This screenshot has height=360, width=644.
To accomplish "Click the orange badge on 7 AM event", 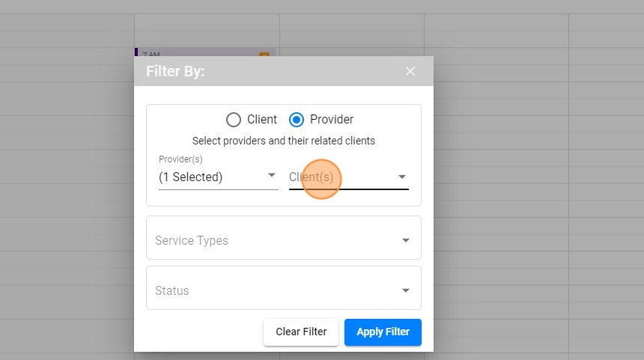I will pos(264,54).
